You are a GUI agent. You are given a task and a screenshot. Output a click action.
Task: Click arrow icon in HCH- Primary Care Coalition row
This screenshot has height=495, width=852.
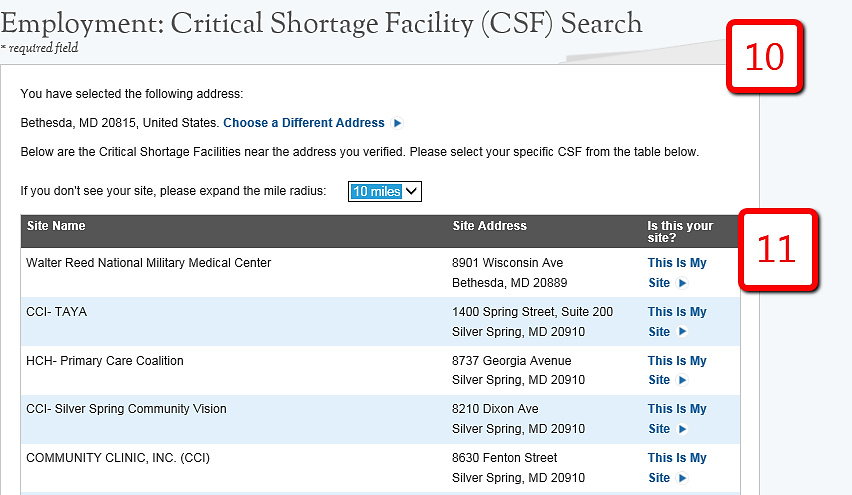click(x=683, y=380)
